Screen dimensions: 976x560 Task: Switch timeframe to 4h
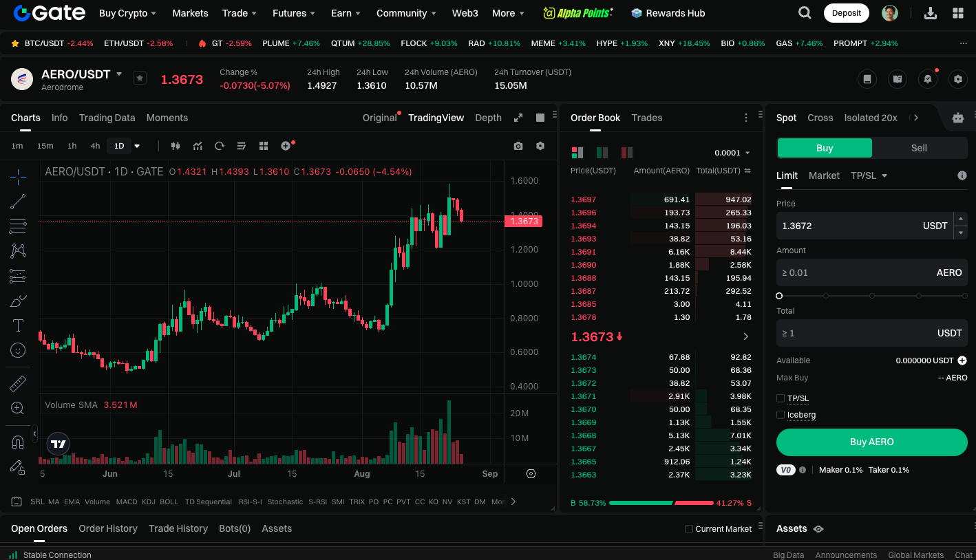(x=95, y=146)
